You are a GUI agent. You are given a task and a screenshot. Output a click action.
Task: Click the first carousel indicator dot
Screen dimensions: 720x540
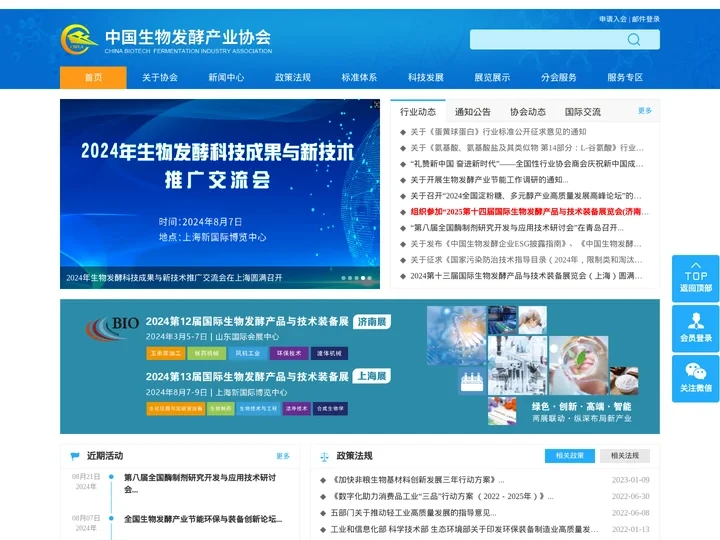(343, 278)
